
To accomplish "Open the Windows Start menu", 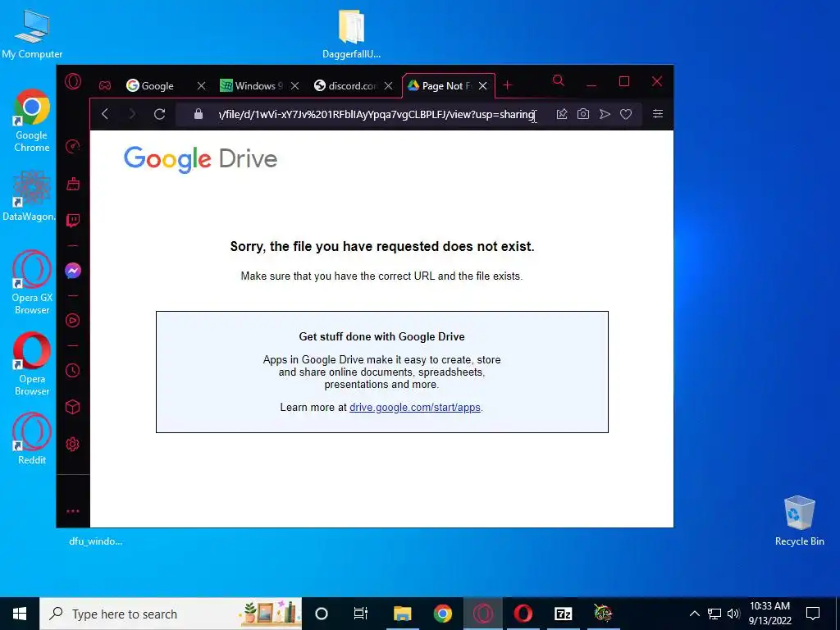I will pos(20,614).
